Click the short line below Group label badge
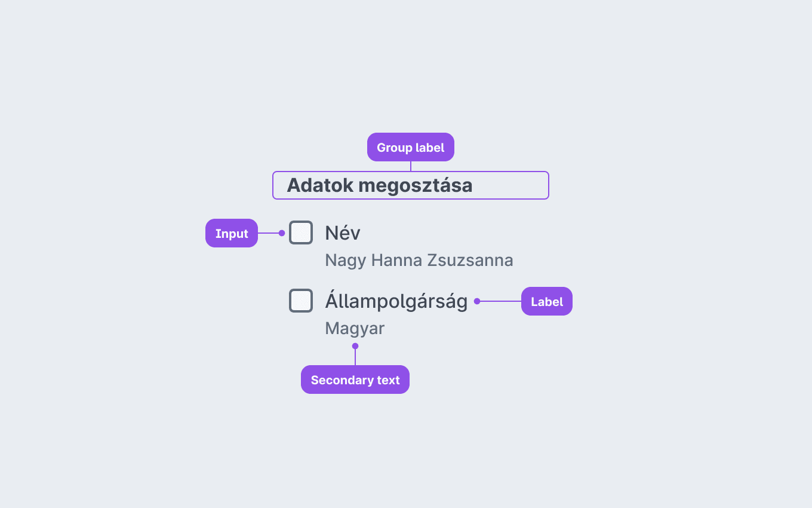The width and height of the screenshot is (812, 508). (x=411, y=166)
